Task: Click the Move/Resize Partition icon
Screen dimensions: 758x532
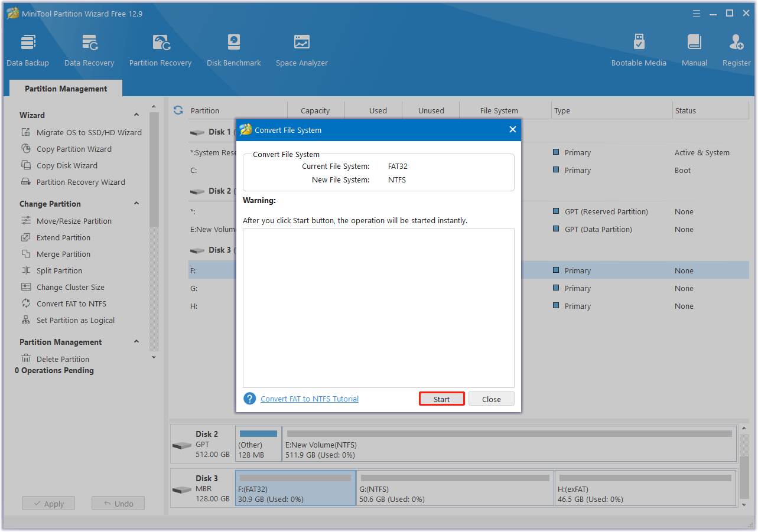Action: pos(26,221)
